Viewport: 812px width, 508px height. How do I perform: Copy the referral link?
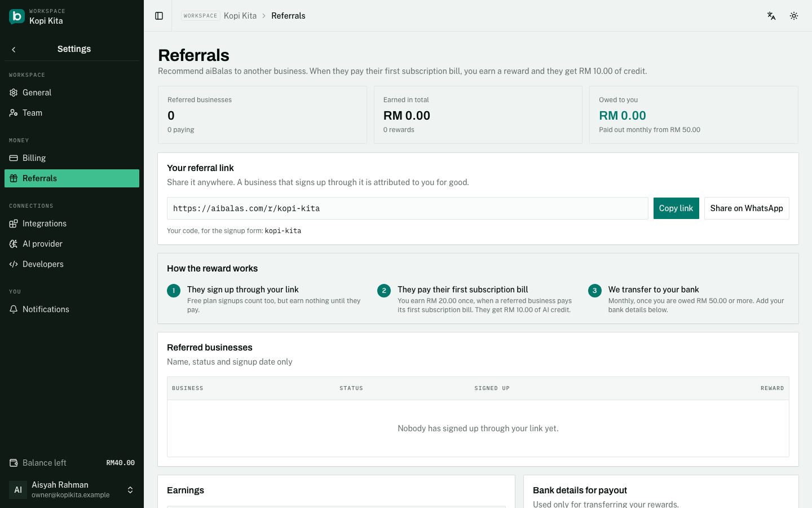click(676, 208)
